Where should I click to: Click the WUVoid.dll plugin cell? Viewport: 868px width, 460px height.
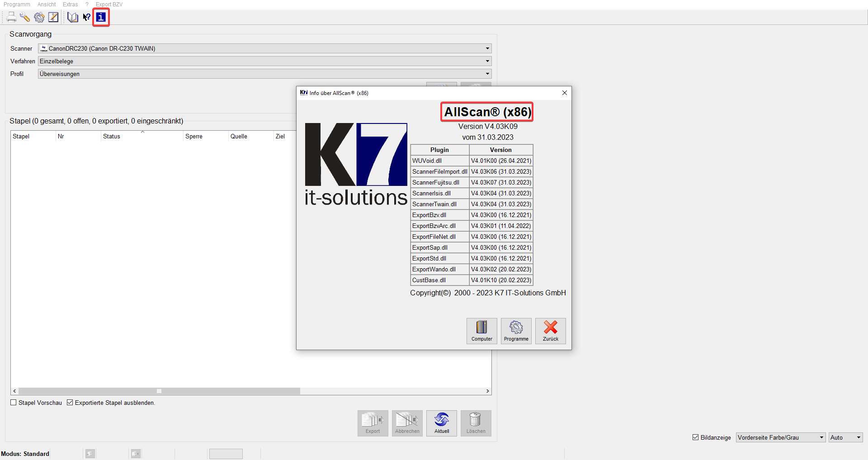[440, 161]
